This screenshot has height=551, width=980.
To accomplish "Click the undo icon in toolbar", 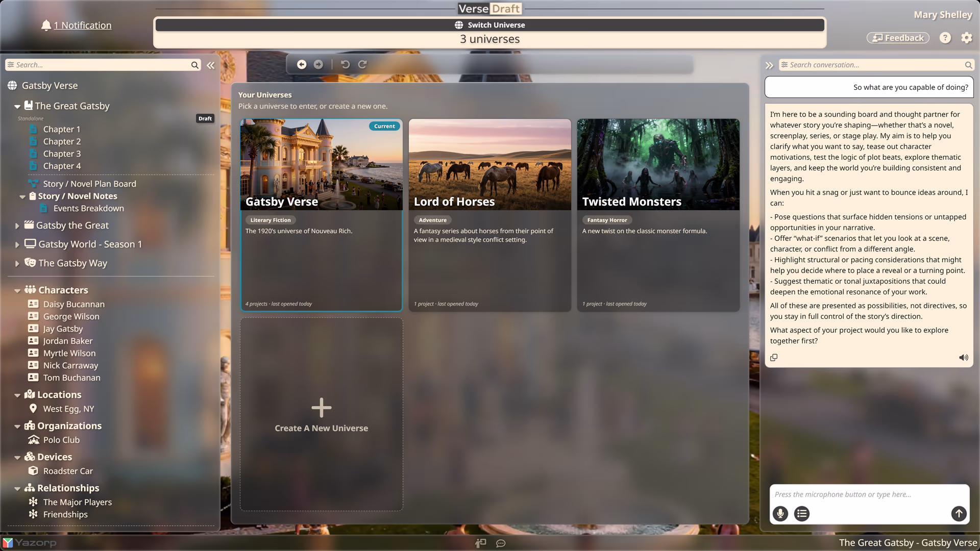I will [x=346, y=64].
